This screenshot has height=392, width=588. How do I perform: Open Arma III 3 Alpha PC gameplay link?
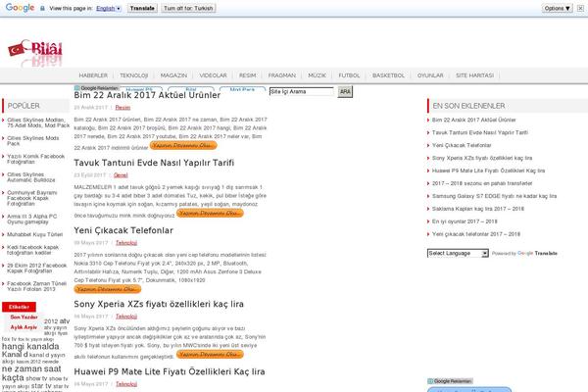pyautogui.click(x=32, y=220)
